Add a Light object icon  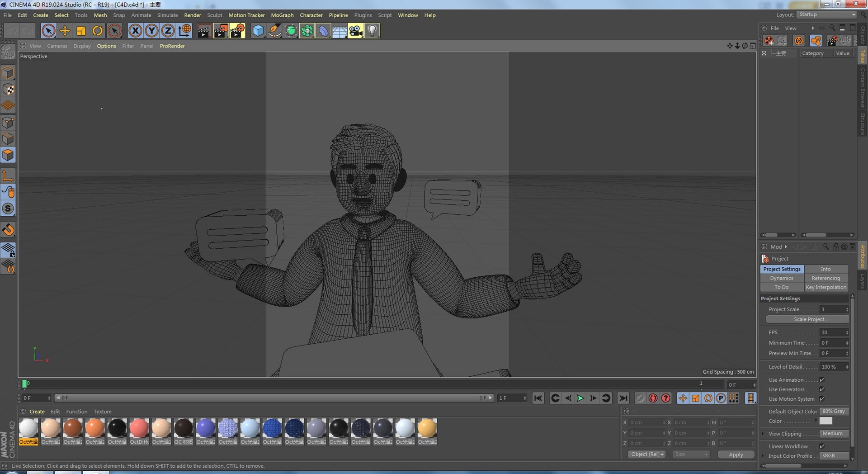click(x=372, y=31)
